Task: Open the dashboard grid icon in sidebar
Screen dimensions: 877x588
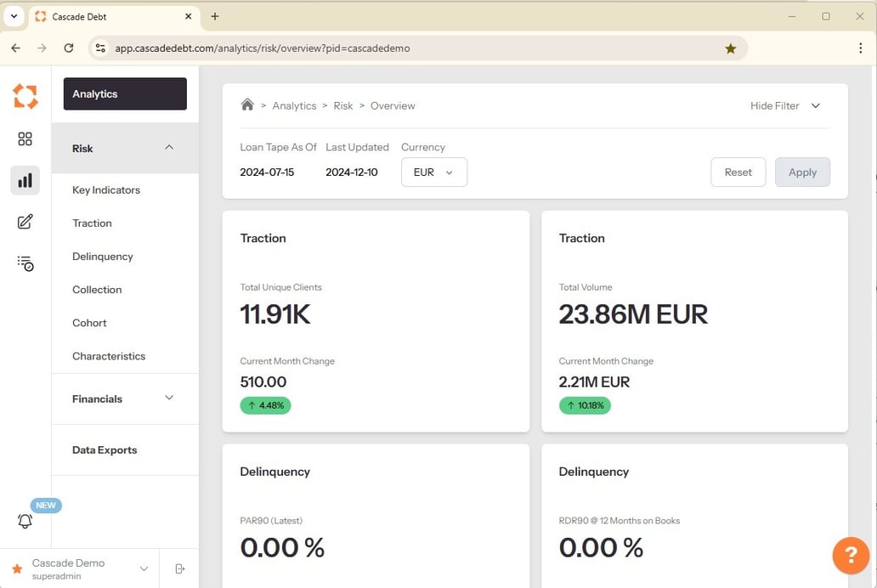Action: coord(25,139)
